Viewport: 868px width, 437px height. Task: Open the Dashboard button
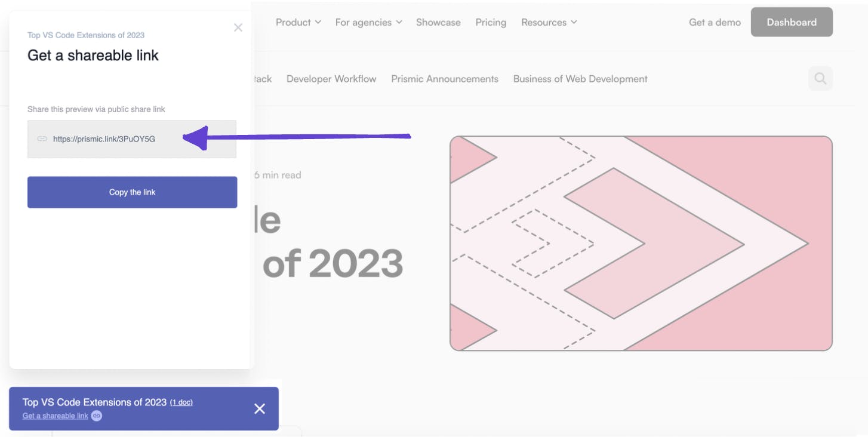[792, 22]
